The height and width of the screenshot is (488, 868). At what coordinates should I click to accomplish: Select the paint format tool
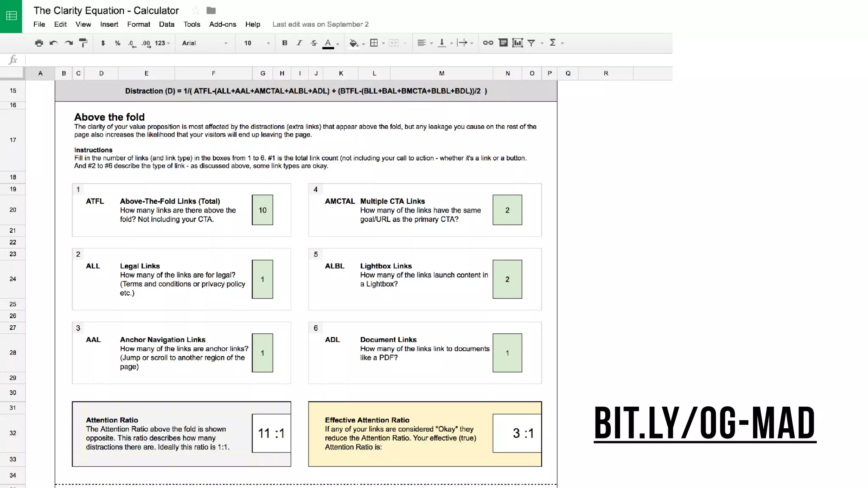click(x=83, y=43)
